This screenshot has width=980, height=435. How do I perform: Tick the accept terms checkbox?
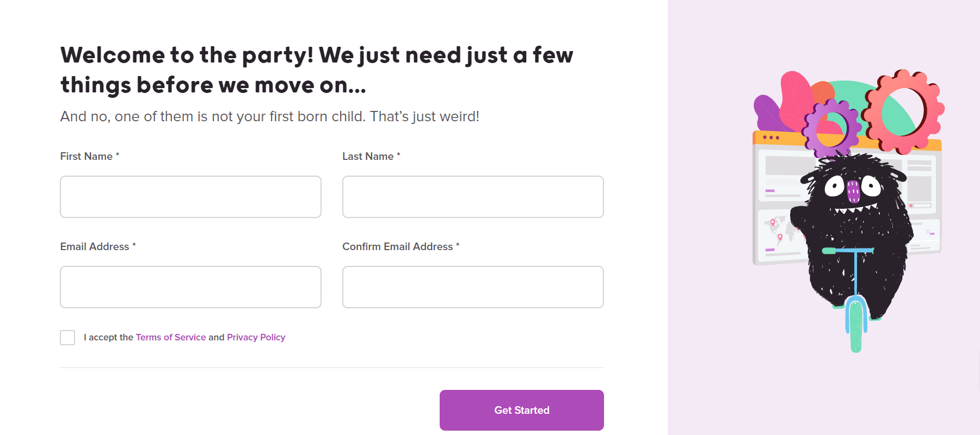tap(67, 338)
